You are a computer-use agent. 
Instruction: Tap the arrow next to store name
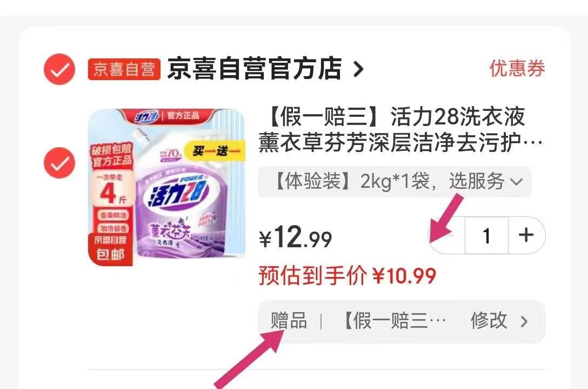pos(358,69)
